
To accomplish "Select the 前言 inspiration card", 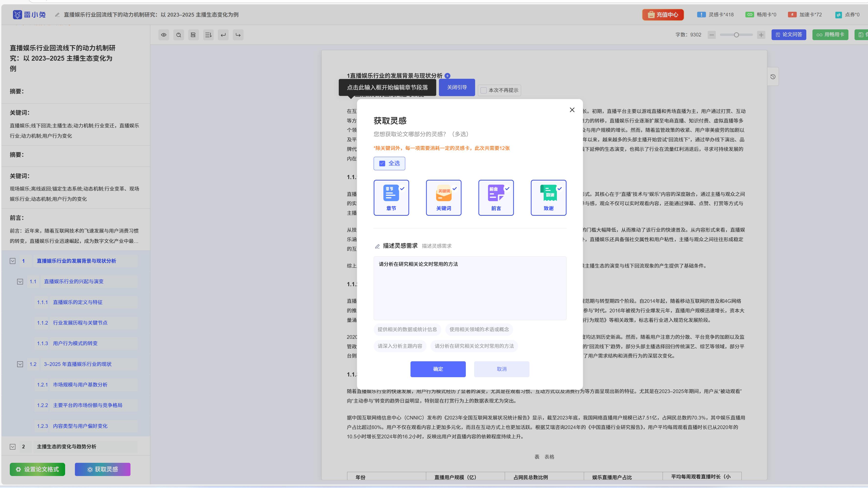I will tap(496, 198).
